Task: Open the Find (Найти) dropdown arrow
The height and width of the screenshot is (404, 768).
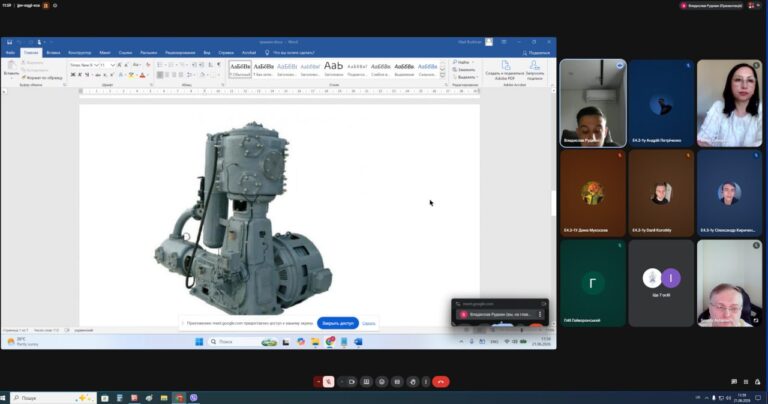Action: pos(473,62)
